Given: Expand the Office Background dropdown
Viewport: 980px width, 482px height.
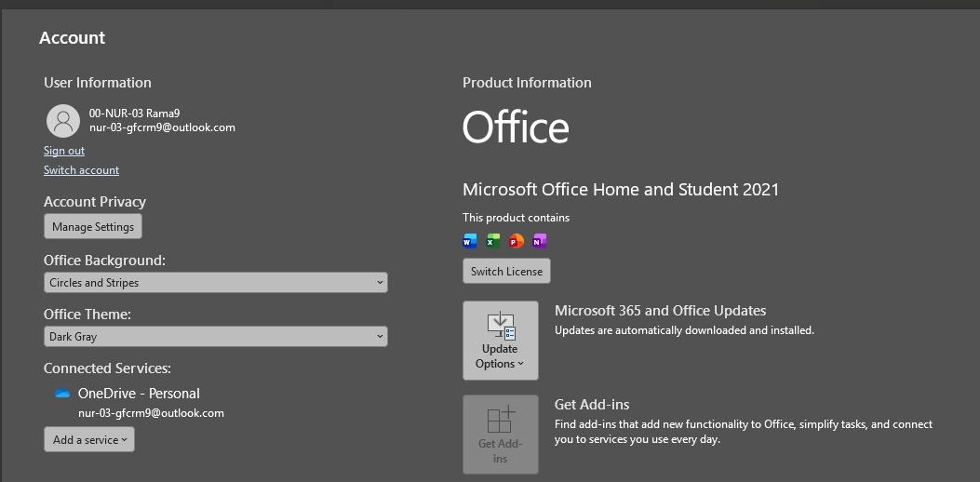Looking at the screenshot, I should coord(216,283).
